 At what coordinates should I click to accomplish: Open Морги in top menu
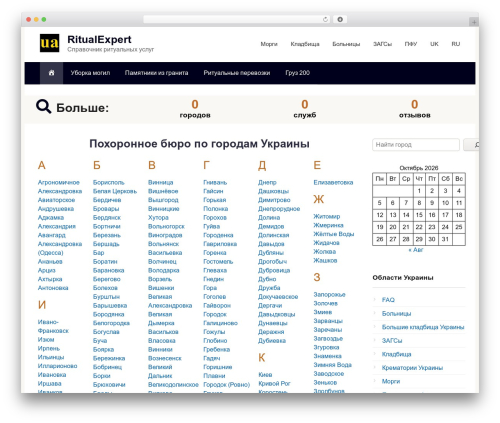point(269,44)
